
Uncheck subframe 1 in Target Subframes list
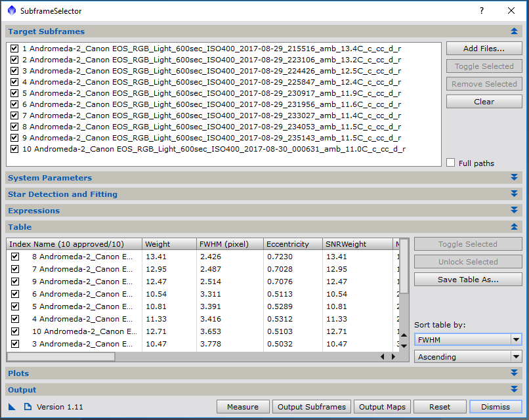(14, 49)
